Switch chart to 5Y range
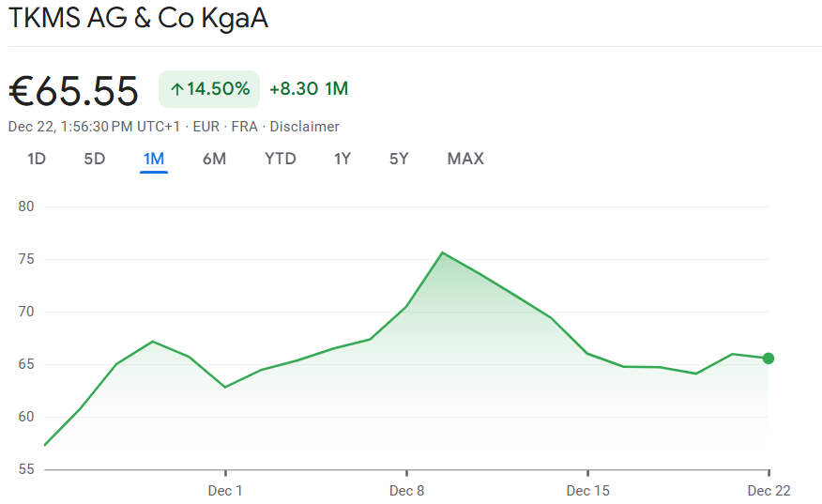 399,159
